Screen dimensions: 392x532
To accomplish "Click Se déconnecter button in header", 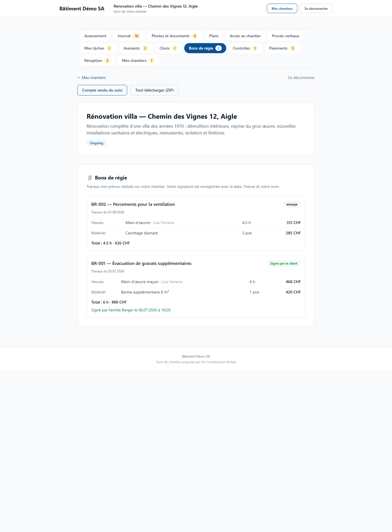I will point(316,8).
